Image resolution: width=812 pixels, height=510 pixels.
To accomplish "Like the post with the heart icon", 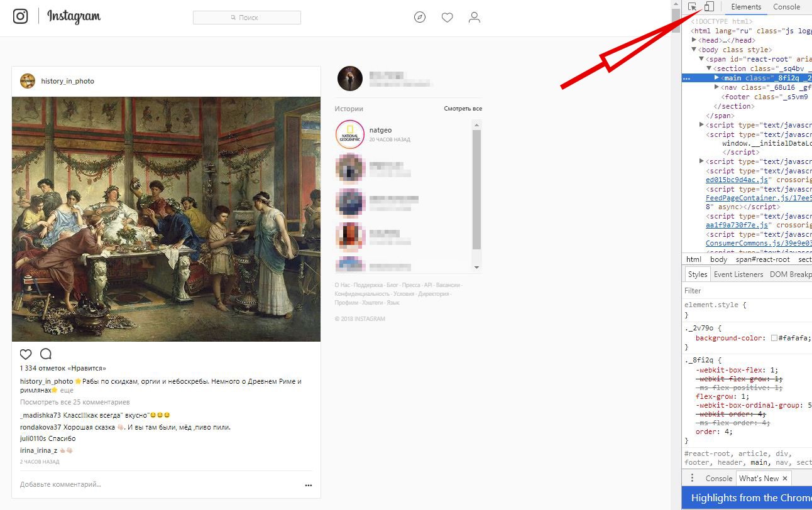I will point(26,354).
